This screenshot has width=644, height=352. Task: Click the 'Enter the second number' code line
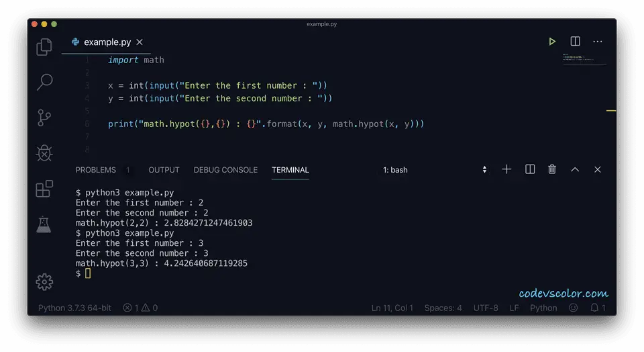pos(220,98)
